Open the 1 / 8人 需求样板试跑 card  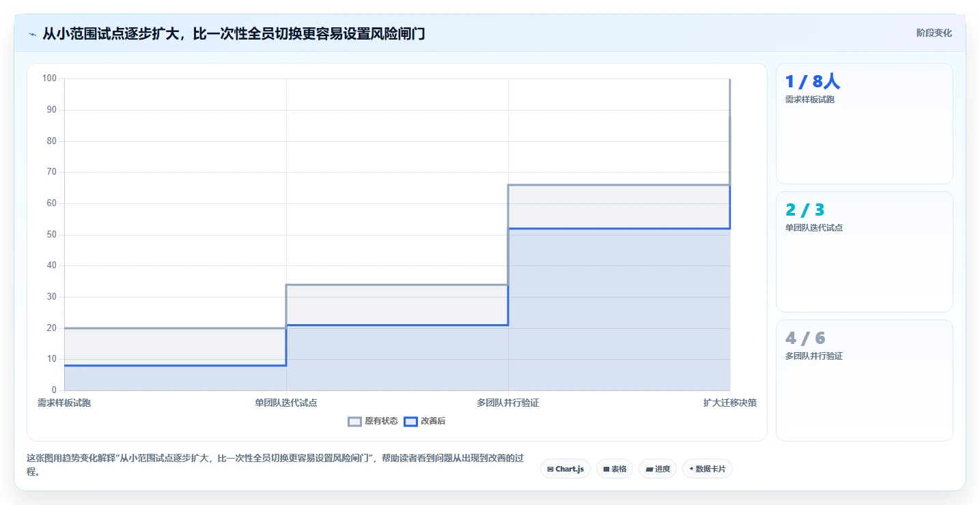864,124
